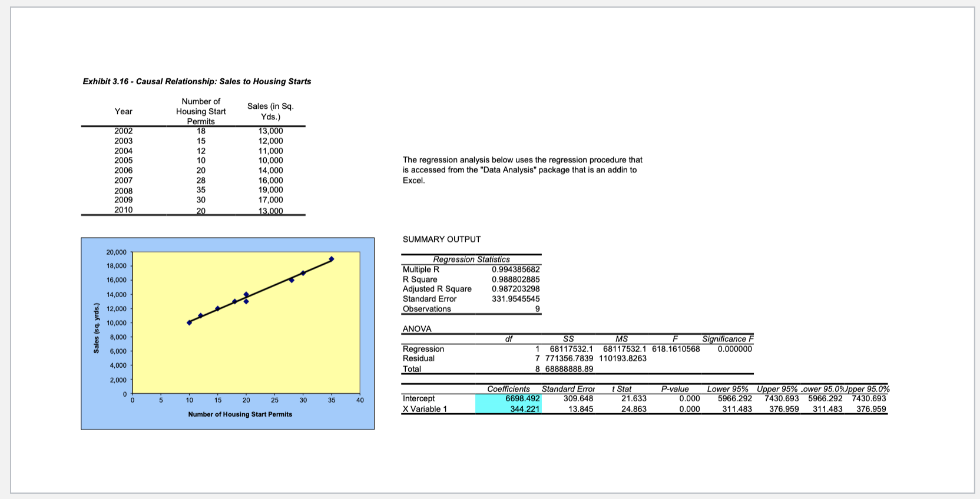The width and height of the screenshot is (980, 499).
Task: Select the 'Observations' label
Action: point(427,309)
